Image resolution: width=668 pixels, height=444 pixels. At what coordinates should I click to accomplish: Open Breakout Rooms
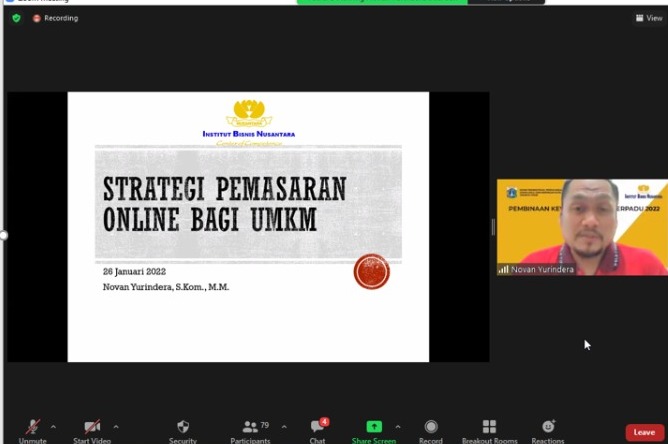click(x=489, y=431)
